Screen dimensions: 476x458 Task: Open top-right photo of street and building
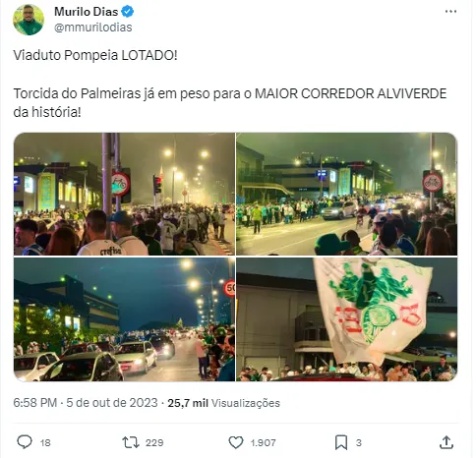[x=346, y=194]
